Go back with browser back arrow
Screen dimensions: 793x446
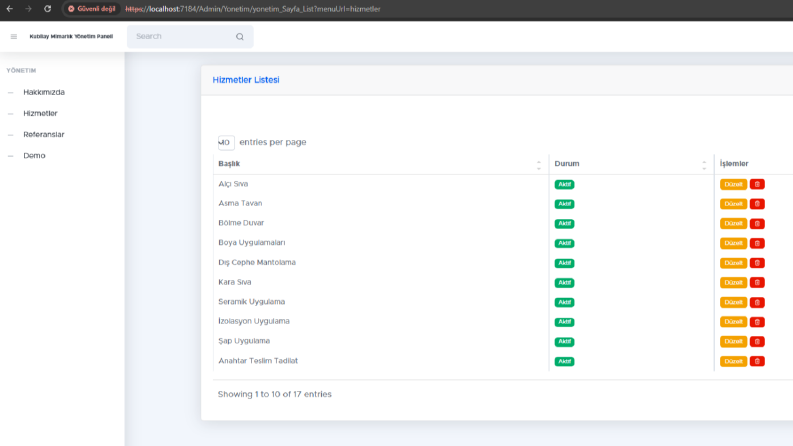click(10, 9)
